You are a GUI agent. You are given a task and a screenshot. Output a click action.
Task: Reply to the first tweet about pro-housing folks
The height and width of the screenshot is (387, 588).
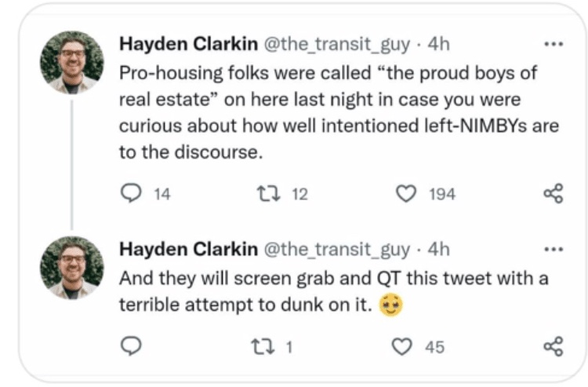[130, 194]
